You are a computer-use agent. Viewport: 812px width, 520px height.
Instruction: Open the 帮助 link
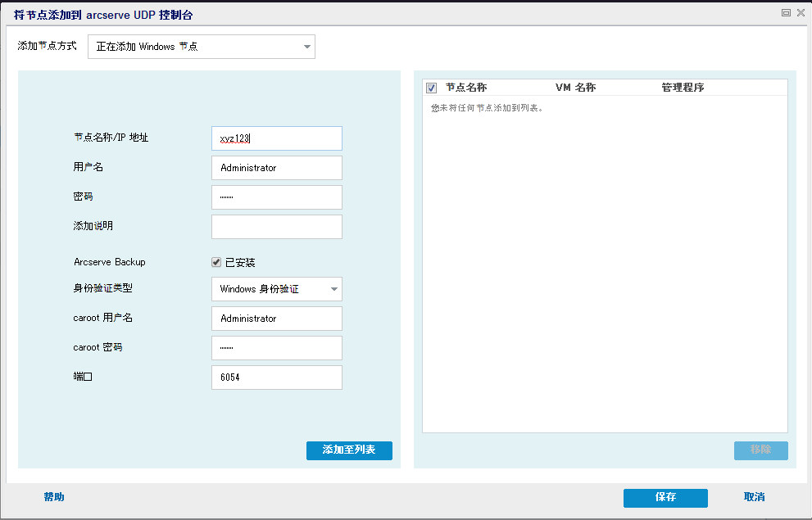click(54, 497)
